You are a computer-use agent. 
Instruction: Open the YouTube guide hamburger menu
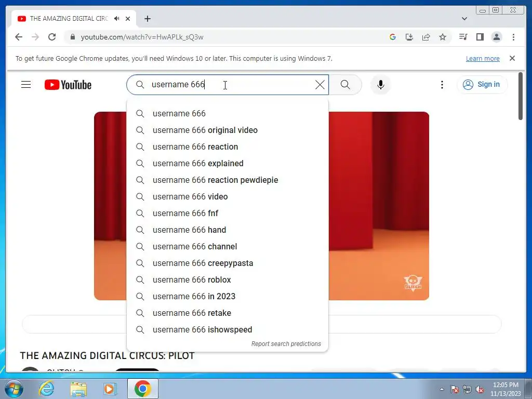pos(26,85)
